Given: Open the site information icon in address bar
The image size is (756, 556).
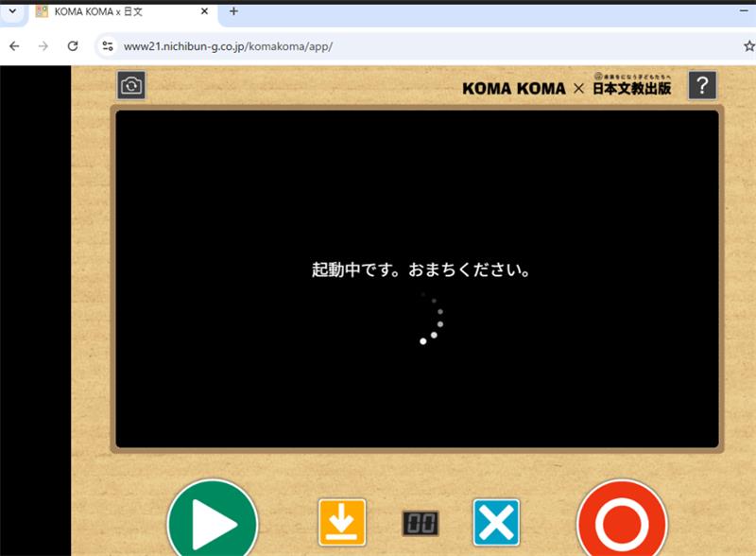Looking at the screenshot, I should [107, 46].
